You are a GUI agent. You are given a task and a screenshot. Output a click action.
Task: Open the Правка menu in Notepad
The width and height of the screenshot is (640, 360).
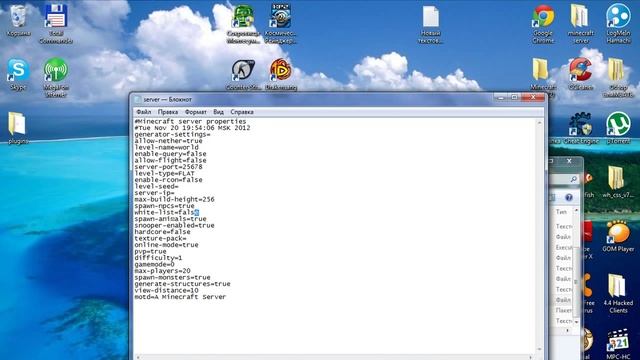tap(168, 112)
